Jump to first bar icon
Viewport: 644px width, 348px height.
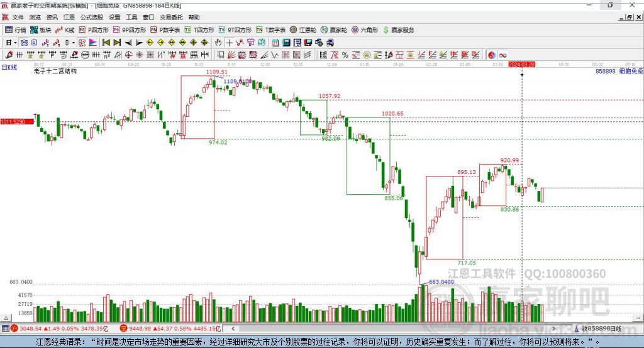[106, 43]
